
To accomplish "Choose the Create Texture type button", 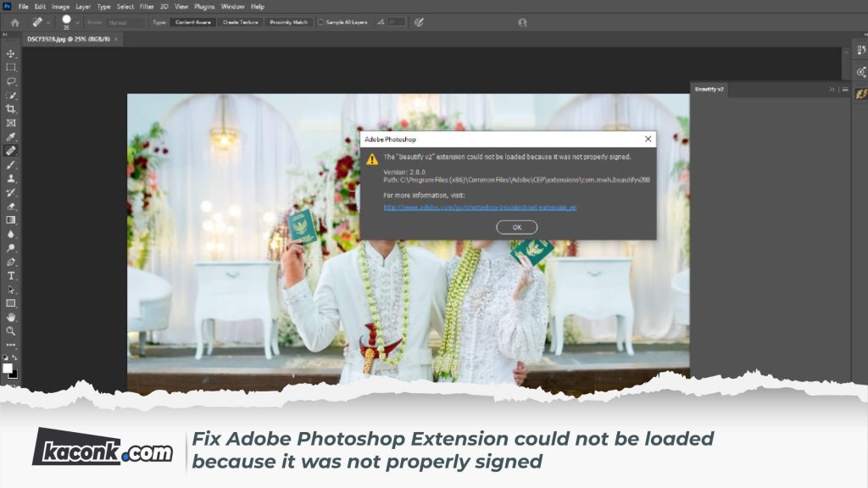I will 240,23.
